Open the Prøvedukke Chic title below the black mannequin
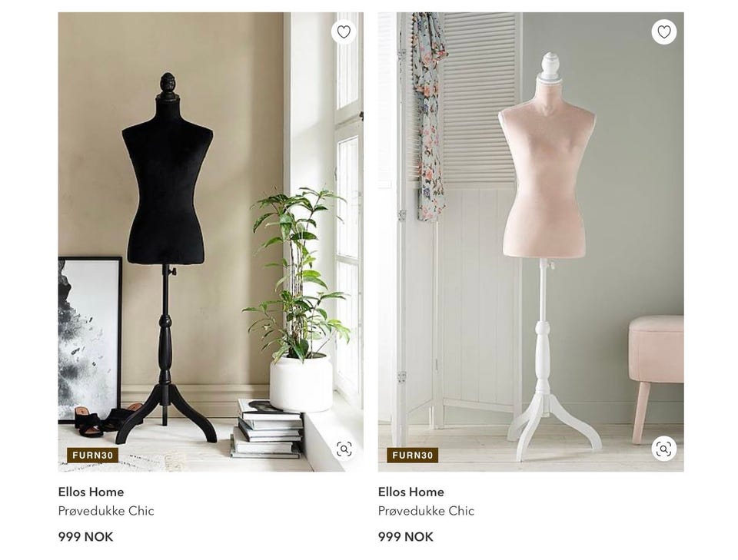 106,511
